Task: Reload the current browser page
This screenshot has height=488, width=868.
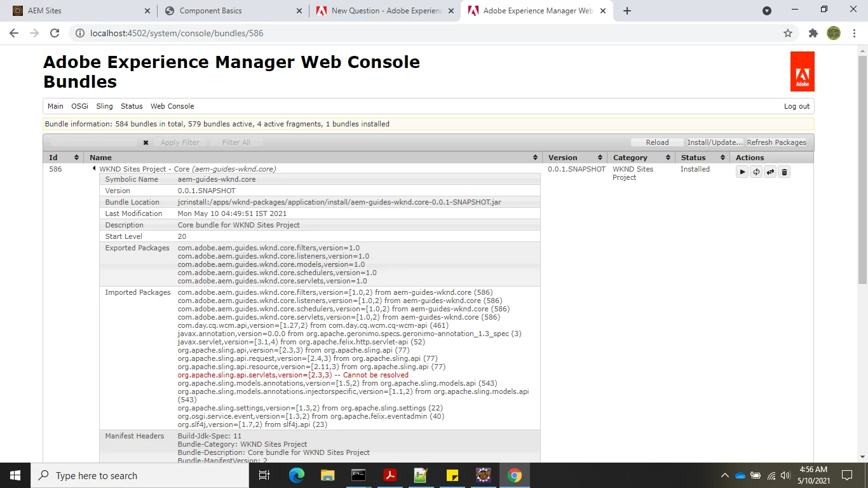Action: [55, 33]
